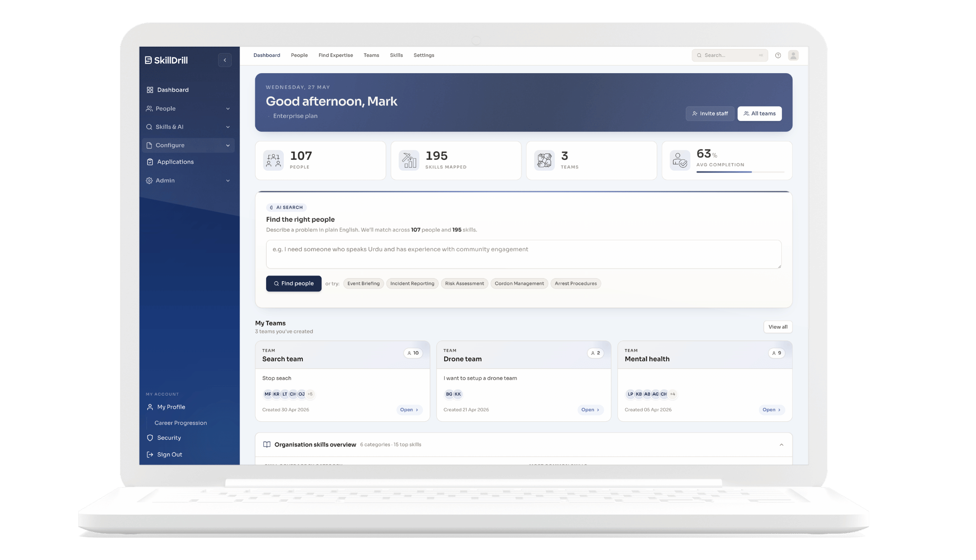This screenshot has height=560, width=976.
Task: Expand the People sidebar chevron
Action: [x=228, y=109]
